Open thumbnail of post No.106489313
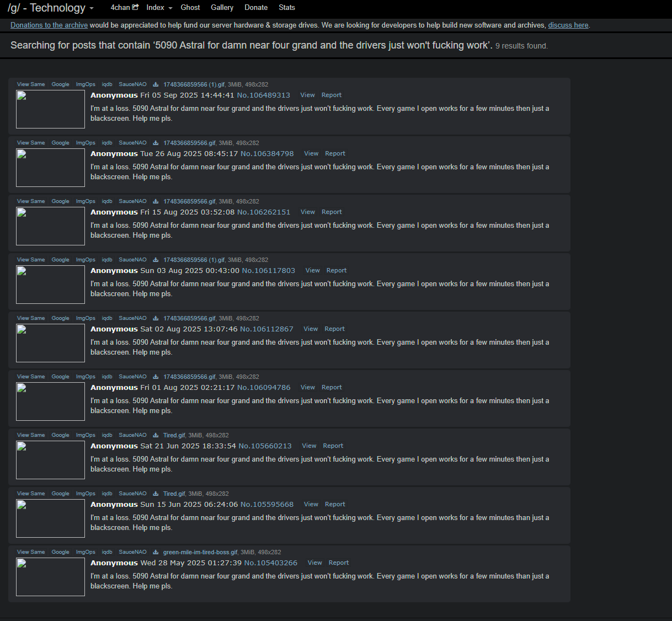672x621 pixels. 50,109
